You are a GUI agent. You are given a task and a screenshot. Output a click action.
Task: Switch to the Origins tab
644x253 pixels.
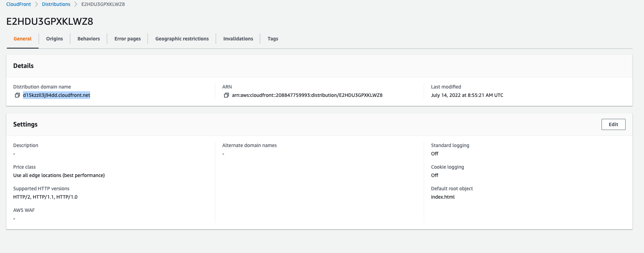[x=55, y=39]
